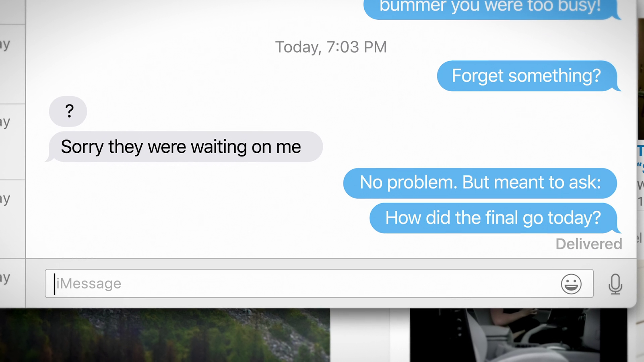Click the microphone dictation icon
The width and height of the screenshot is (644, 362).
pos(615,284)
